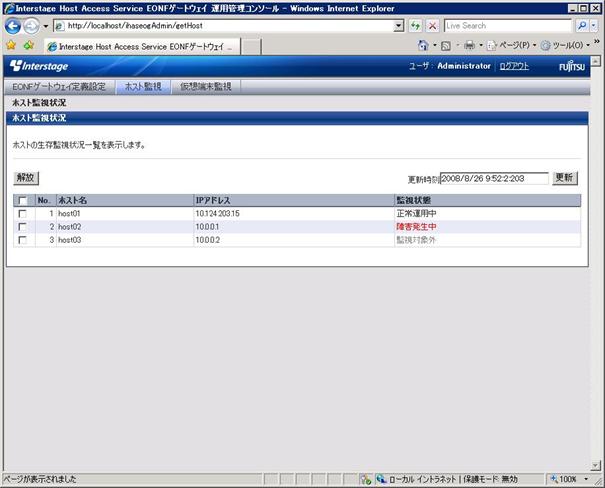The width and height of the screenshot is (605, 488).
Task: Click status 正常運用中 for host01
Action: tap(416, 214)
